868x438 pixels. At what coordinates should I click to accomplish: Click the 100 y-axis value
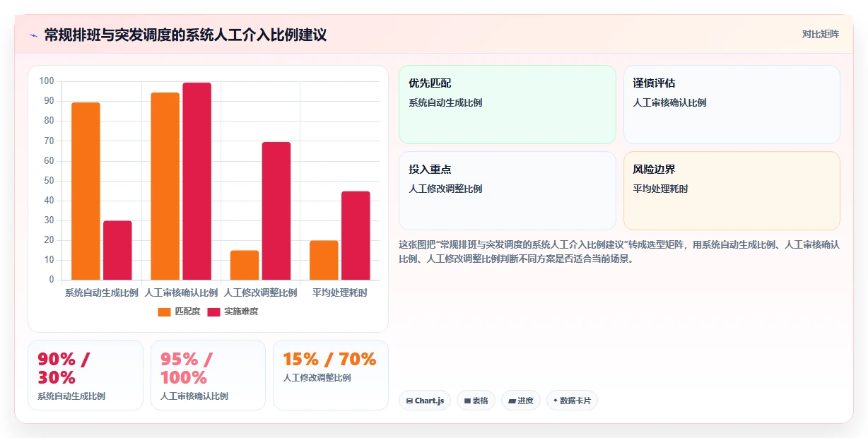point(47,81)
